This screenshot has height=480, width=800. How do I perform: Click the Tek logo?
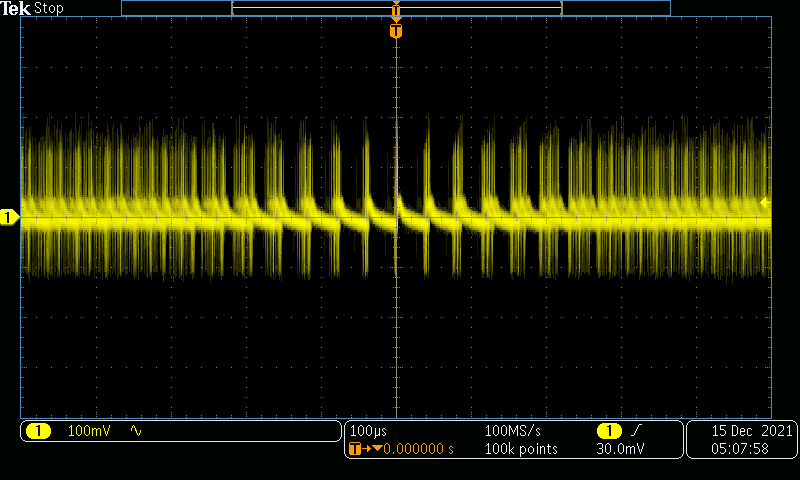coord(16,8)
